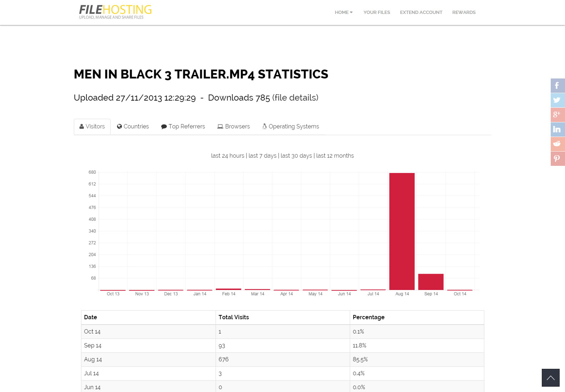Click the Feb 14 chart bar
This screenshot has height=392, width=565.
point(228,289)
